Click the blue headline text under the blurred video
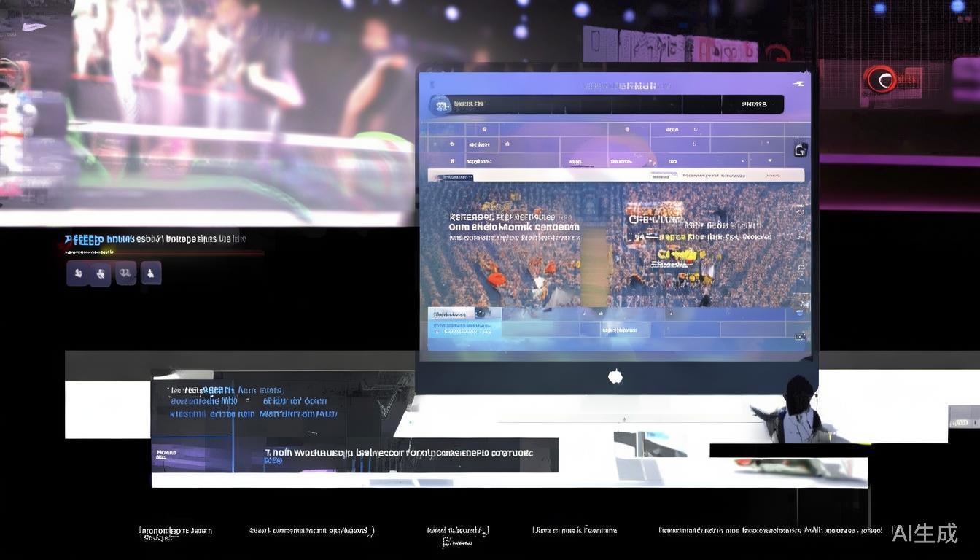Image resolution: width=980 pixels, height=560 pixels. tap(155, 239)
